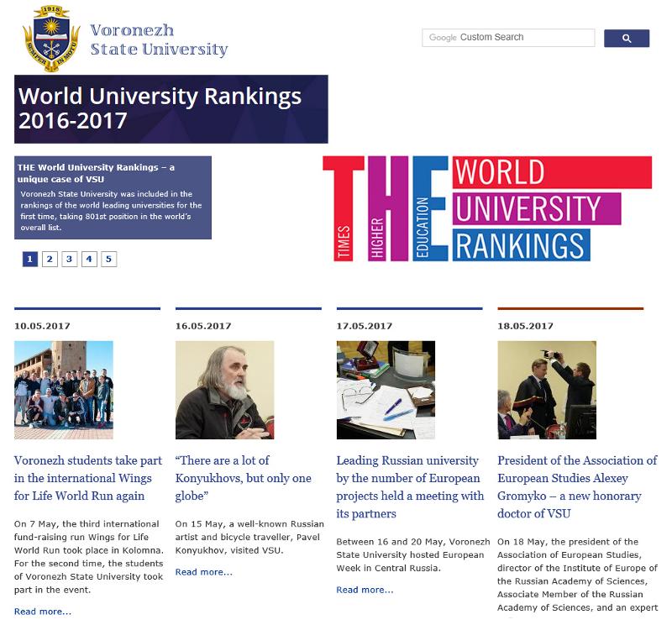Jump to slide 4 in the carousel
The image size is (672, 625).
click(x=89, y=259)
